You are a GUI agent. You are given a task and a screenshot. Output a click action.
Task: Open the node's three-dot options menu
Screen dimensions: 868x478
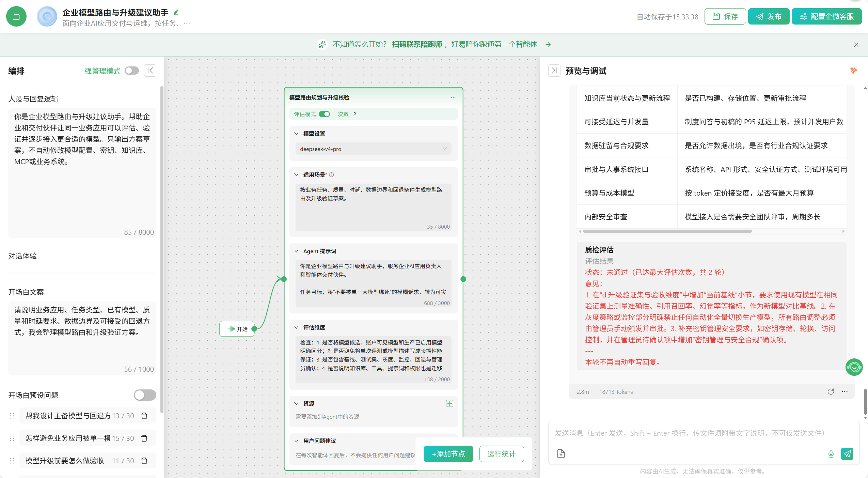453,97
